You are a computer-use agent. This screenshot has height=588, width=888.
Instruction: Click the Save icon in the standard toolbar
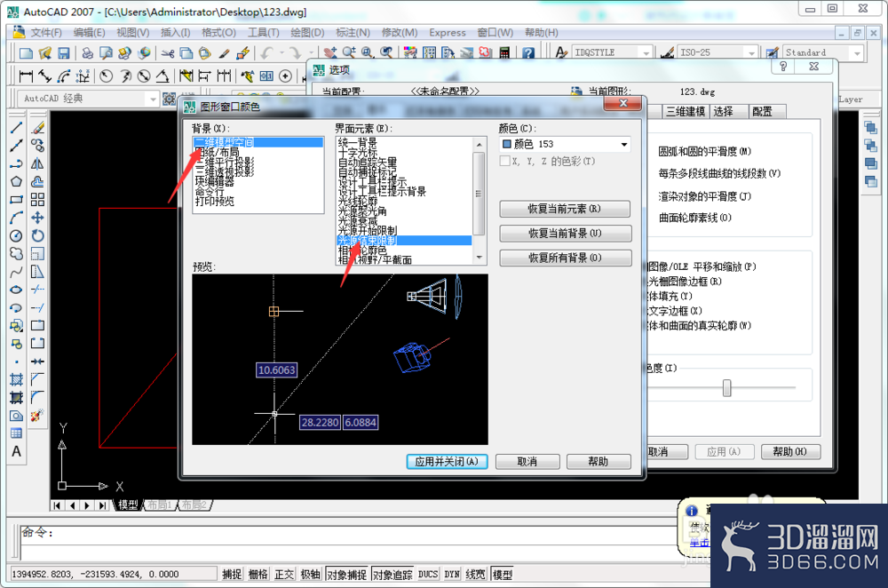pyautogui.click(x=63, y=53)
